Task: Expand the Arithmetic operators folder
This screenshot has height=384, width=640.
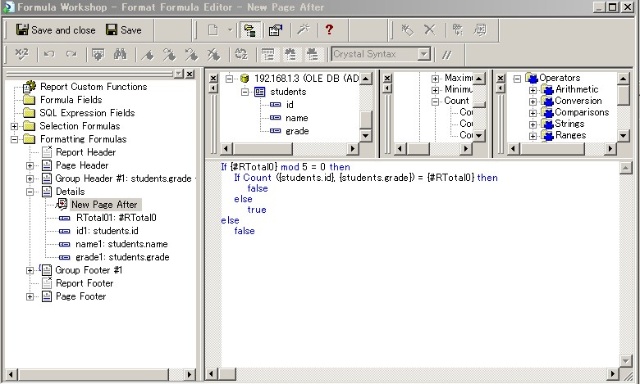Action: pos(533,90)
